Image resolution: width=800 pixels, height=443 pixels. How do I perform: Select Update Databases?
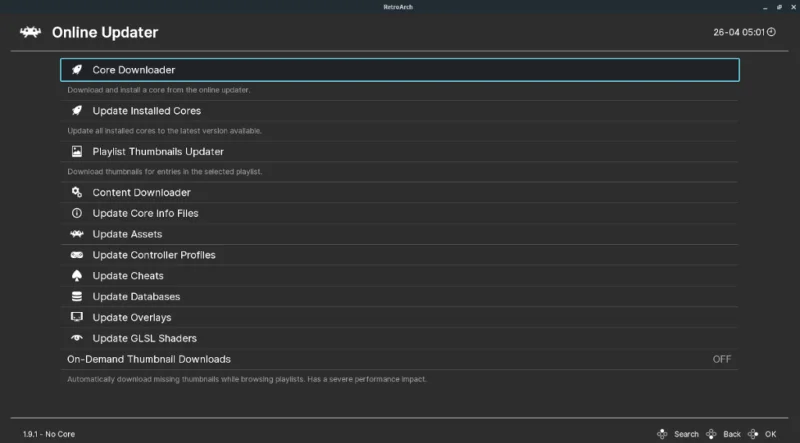(399, 297)
